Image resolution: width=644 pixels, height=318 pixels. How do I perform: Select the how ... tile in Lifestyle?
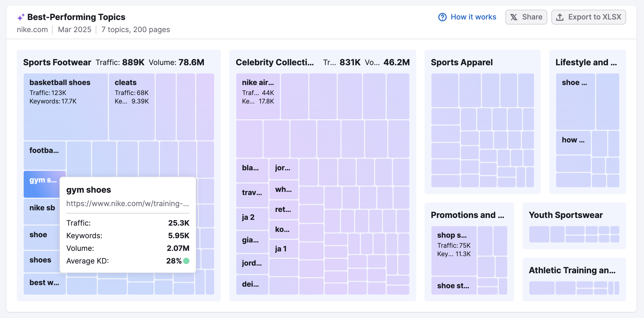click(x=573, y=142)
